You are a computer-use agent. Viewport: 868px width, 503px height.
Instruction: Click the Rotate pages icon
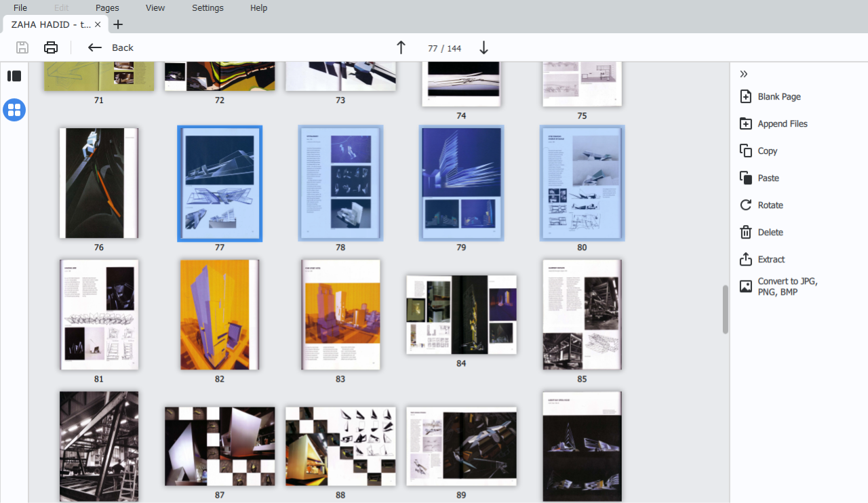point(746,205)
